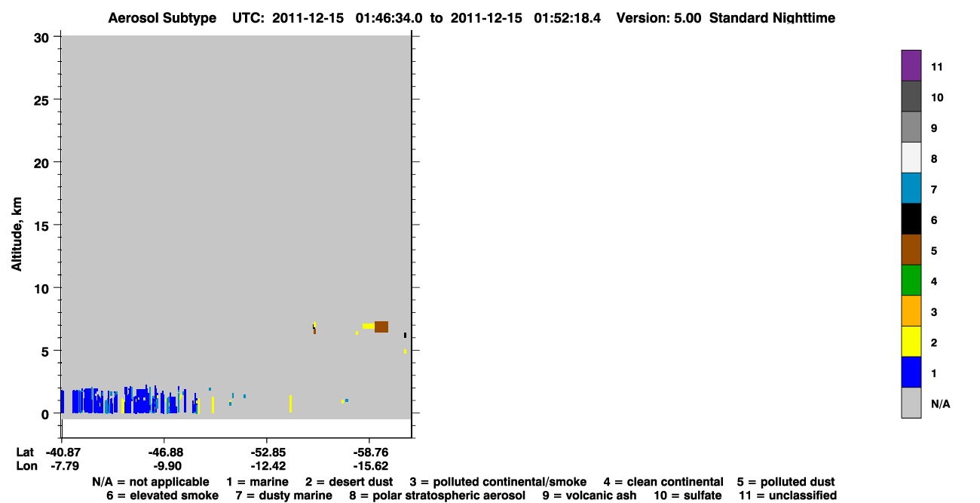
Task: Click '8 = polar stratospheric aerosol' legend text
Action: [438, 495]
